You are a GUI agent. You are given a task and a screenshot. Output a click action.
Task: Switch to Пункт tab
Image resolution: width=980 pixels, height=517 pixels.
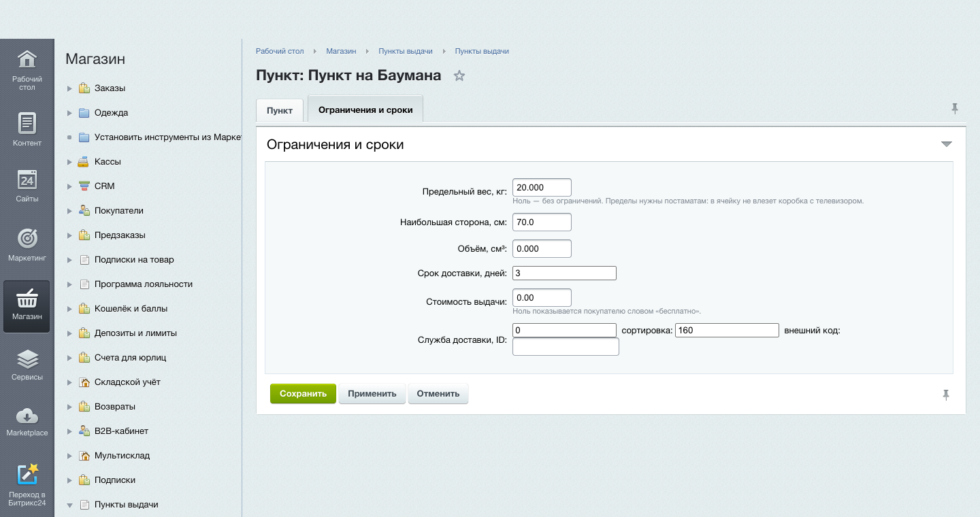pos(280,110)
